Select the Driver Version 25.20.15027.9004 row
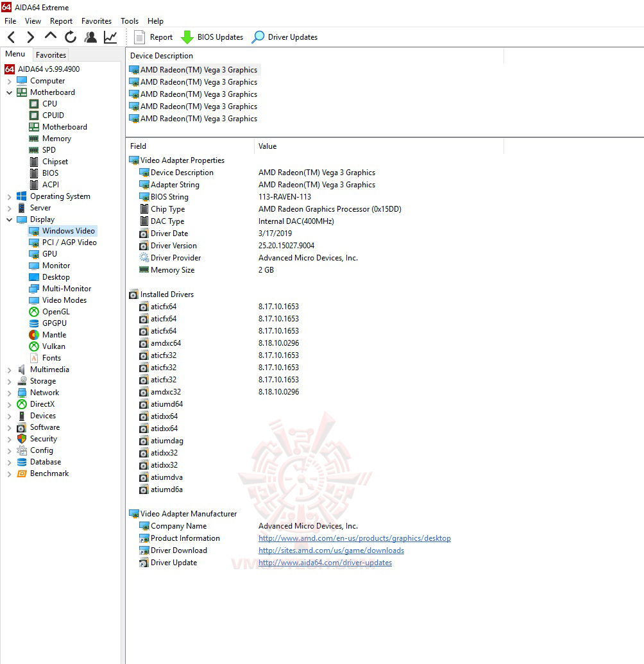 [227, 246]
